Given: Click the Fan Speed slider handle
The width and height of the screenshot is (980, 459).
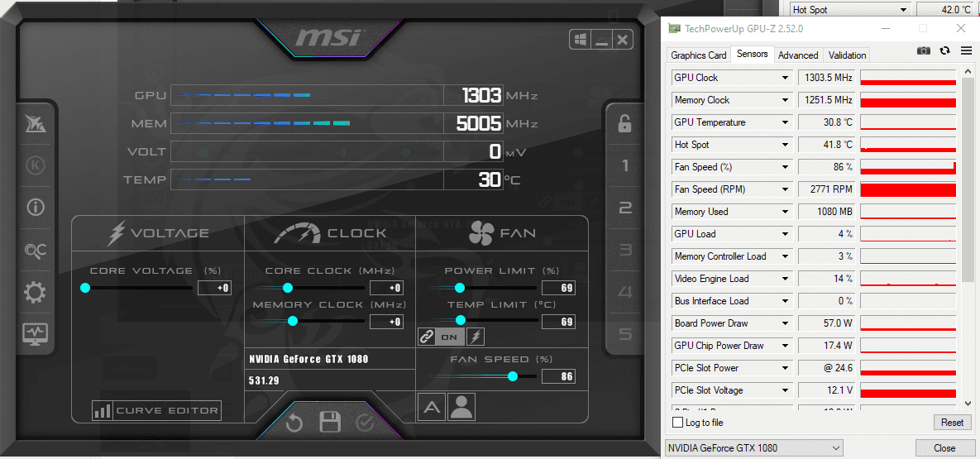Looking at the screenshot, I should point(513,376).
